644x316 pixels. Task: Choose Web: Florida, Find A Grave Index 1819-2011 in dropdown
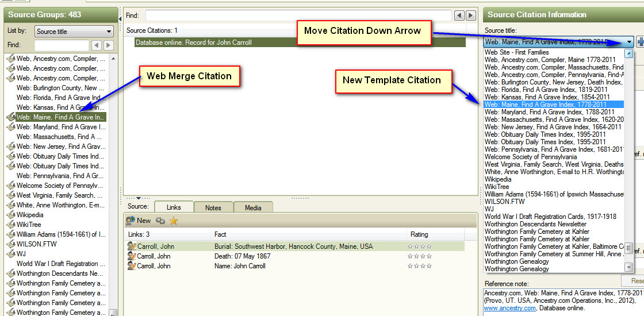554,90
